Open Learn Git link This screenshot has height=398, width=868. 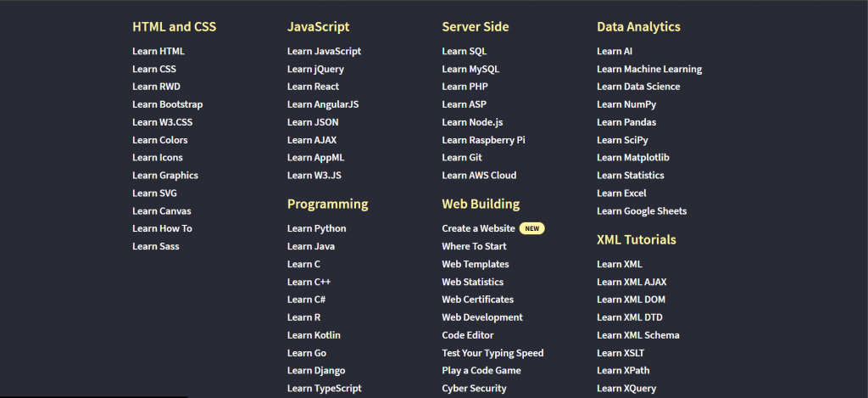[x=462, y=158]
